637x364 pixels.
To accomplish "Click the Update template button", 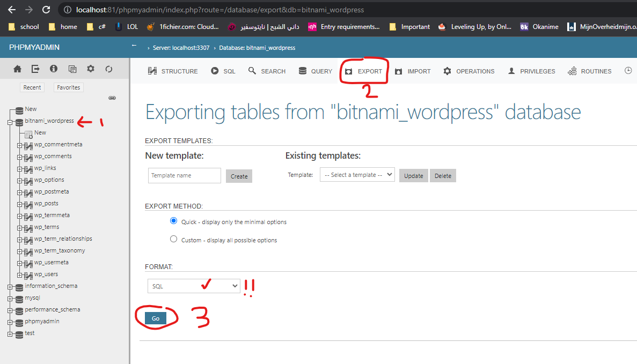I will click(414, 176).
